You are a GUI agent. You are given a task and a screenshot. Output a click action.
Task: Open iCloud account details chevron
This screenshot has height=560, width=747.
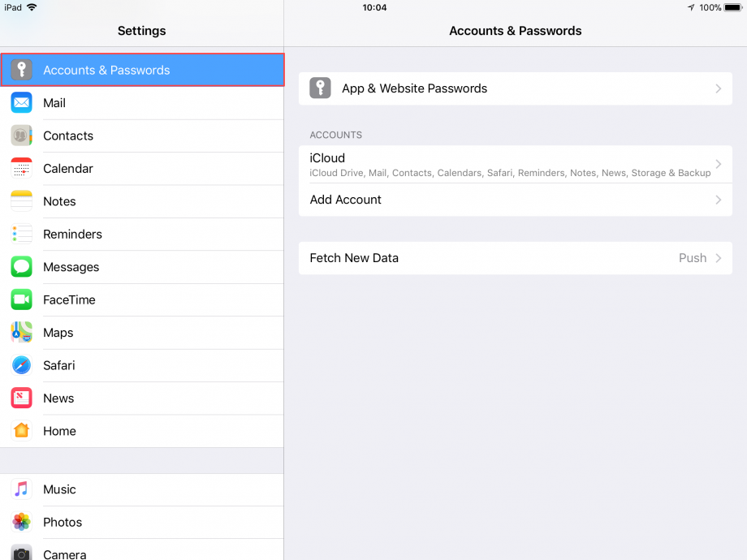tap(718, 164)
